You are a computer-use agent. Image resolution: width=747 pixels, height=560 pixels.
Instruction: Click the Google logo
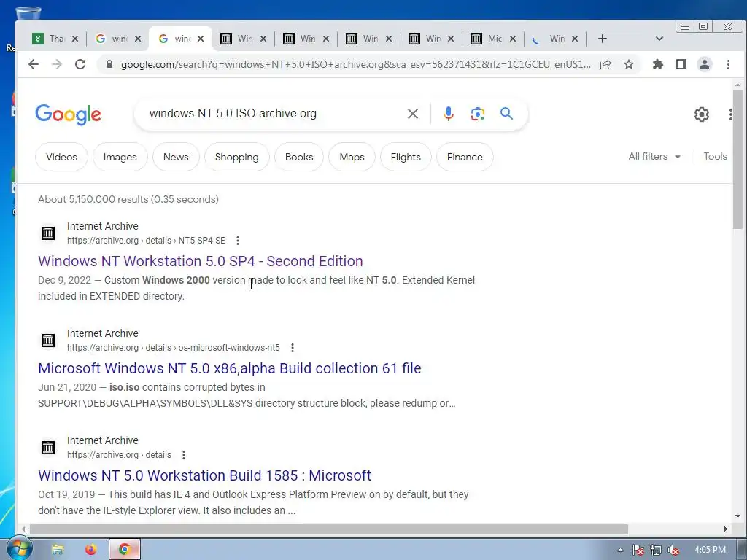(68, 114)
